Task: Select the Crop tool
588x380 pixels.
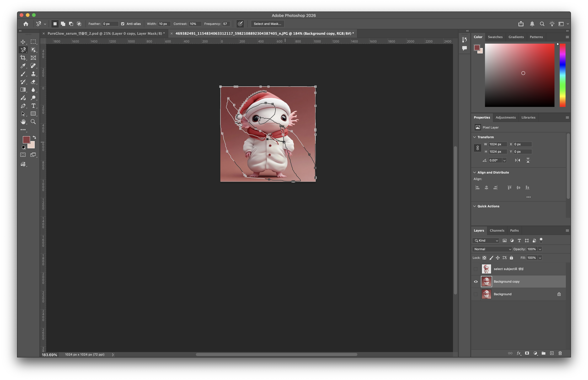Action: [23, 58]
